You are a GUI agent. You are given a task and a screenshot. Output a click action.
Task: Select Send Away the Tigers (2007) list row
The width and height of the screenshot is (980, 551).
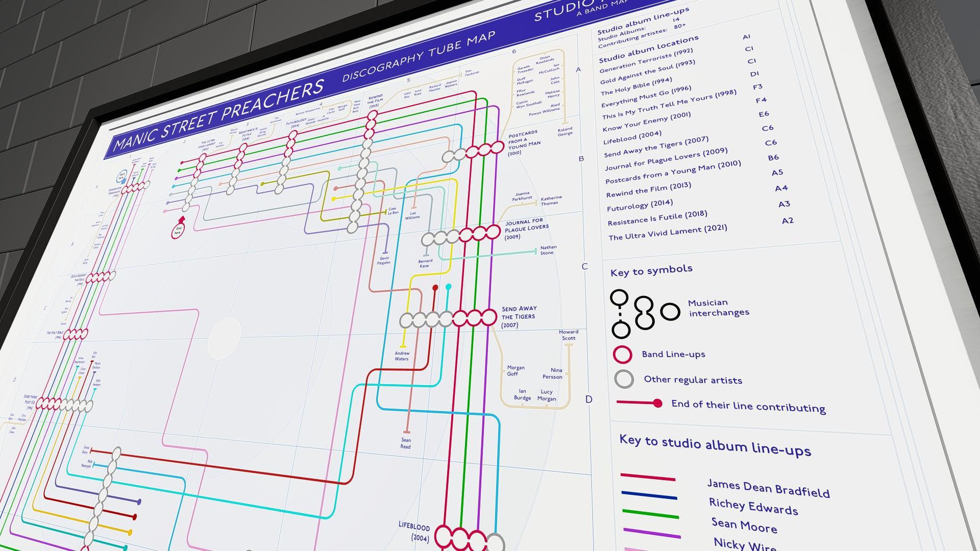point(656,147)
